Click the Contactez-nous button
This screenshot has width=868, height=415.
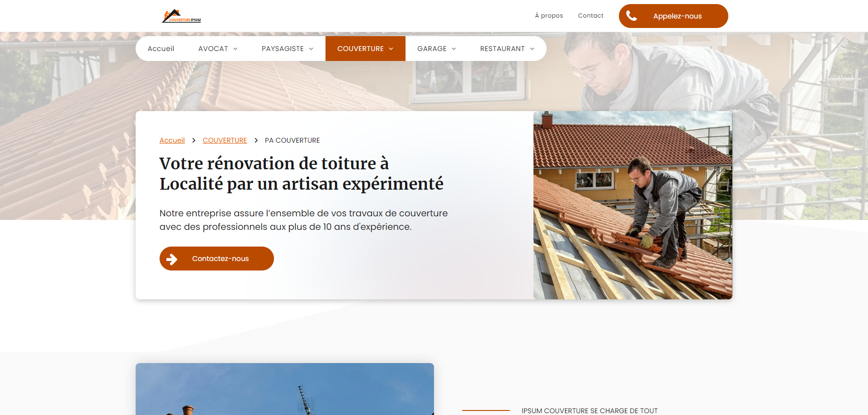217,259
